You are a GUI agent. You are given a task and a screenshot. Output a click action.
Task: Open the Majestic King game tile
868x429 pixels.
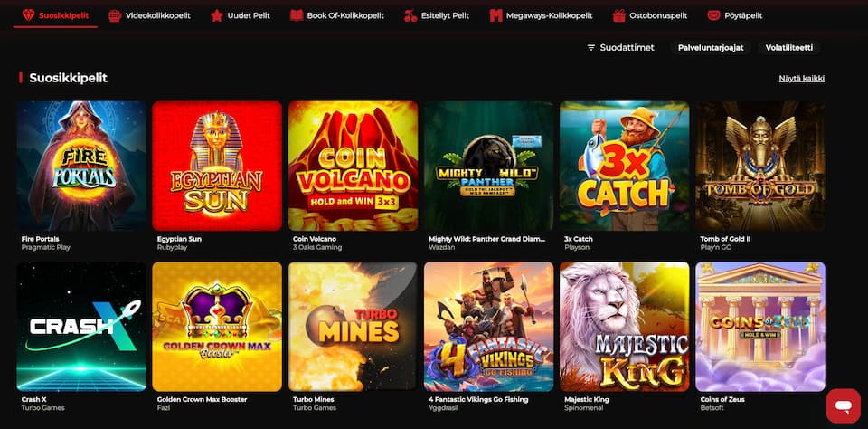(625, 327)
